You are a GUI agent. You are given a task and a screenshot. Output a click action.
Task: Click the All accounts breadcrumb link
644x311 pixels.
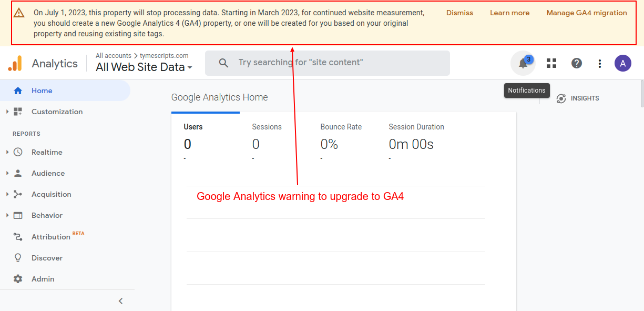[x=114, y=55]
